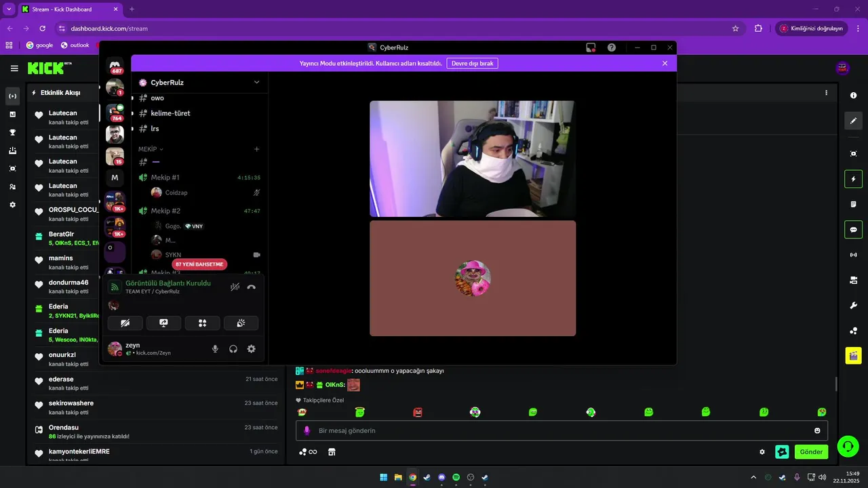Click Kimliğinizi doğrulayın profile button
The image size is (868, 488).
point(811,28)
